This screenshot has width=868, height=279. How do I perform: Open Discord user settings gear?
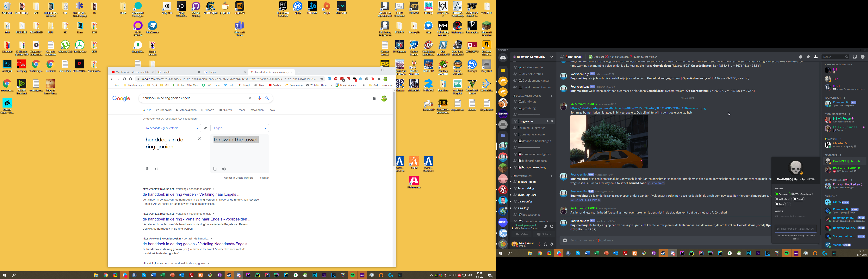tap(552, 244)
